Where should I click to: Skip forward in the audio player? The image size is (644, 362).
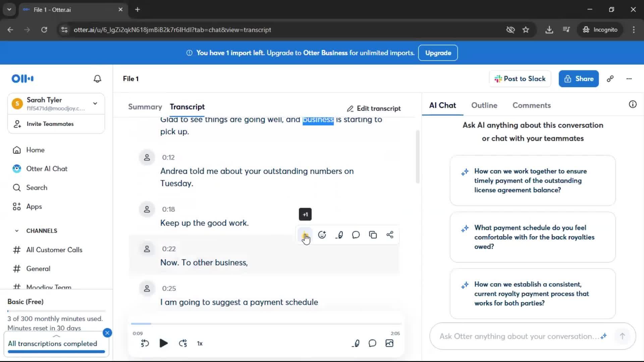(x=183, y=344)
